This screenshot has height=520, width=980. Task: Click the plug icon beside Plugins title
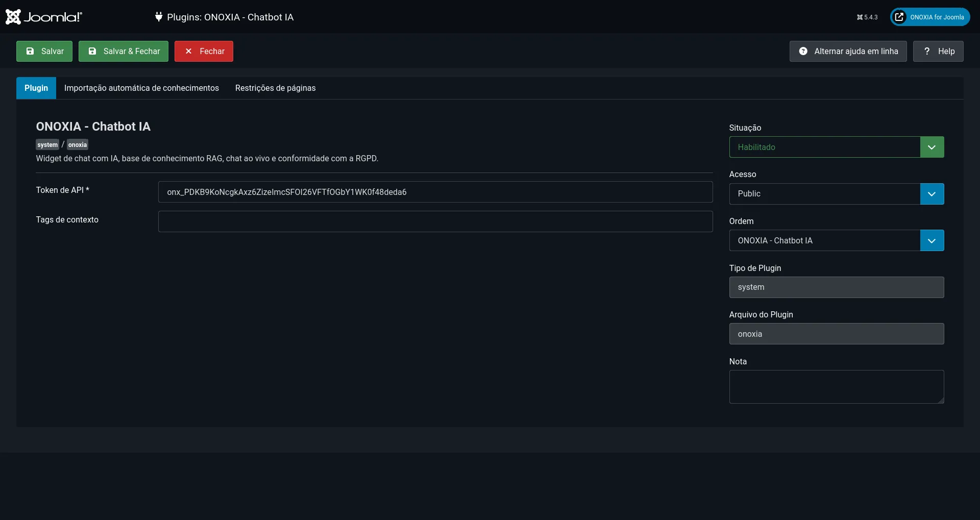[159, 17]
